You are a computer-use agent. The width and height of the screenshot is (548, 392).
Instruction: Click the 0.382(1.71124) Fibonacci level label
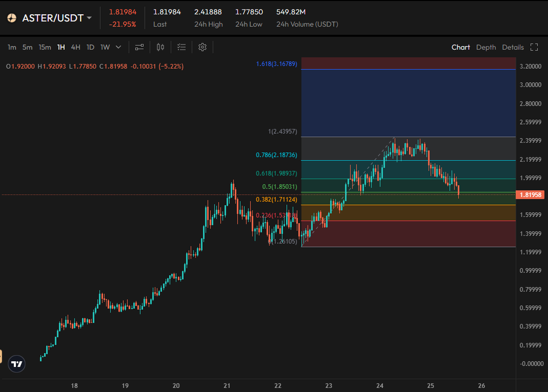click(x=277, y=199)
